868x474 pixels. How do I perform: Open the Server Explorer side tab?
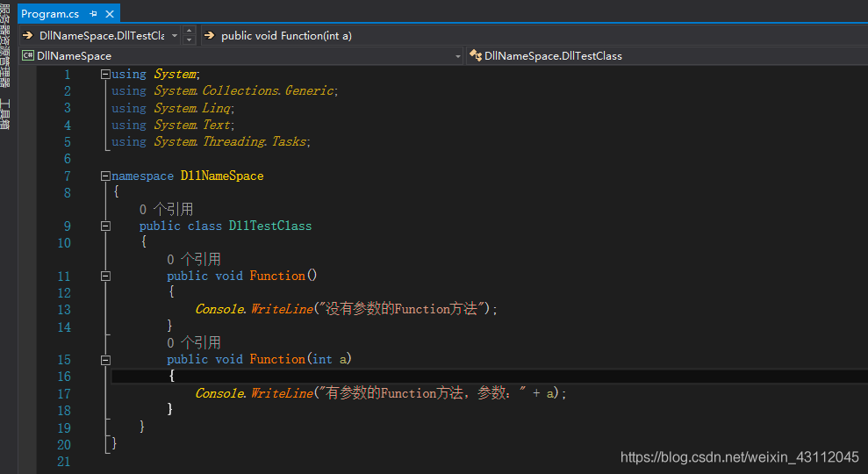(5, 47)
